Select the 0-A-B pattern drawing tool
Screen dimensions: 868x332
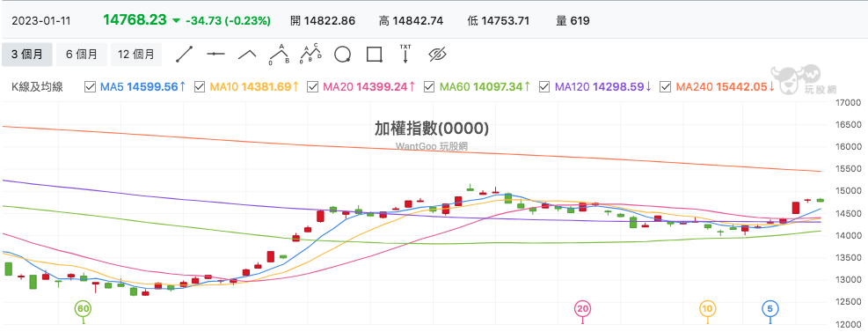point(280,55)
